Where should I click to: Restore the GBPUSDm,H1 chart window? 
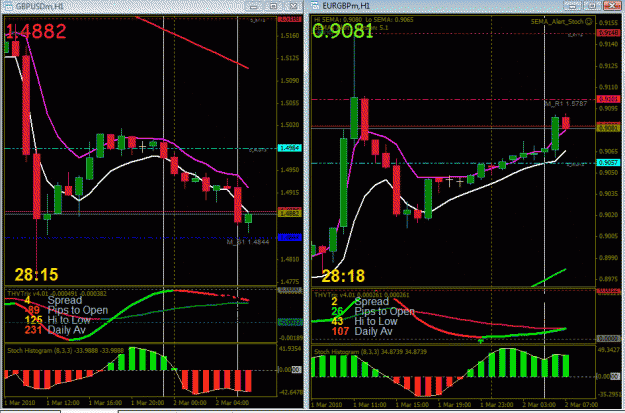tap(273, 6)
